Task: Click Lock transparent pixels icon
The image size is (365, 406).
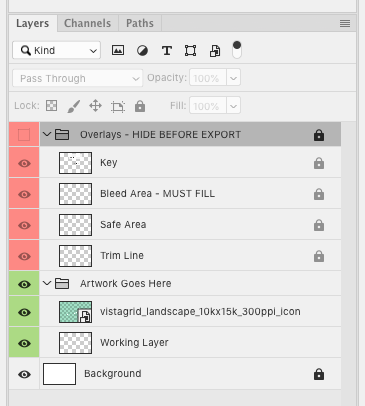Action: [51, 106]
